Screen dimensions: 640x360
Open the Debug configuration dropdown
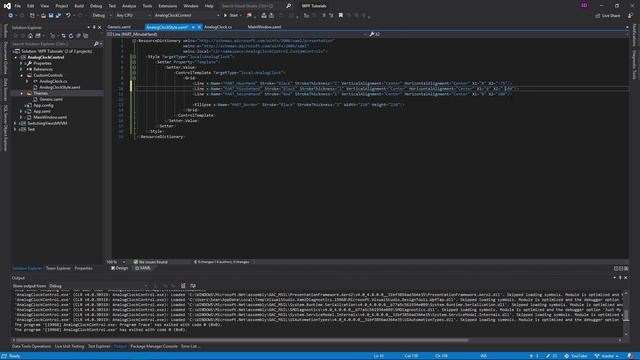(101, 16)
